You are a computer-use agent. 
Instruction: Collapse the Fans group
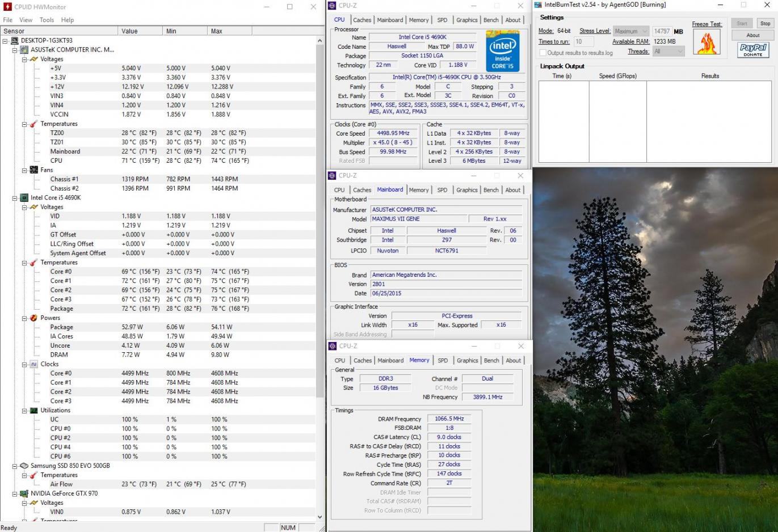pos(24,170)
